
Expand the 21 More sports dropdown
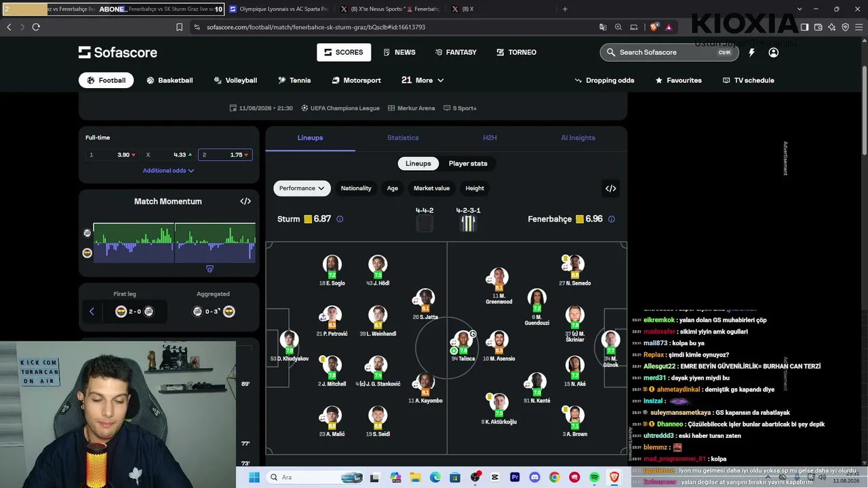[422, 80]
